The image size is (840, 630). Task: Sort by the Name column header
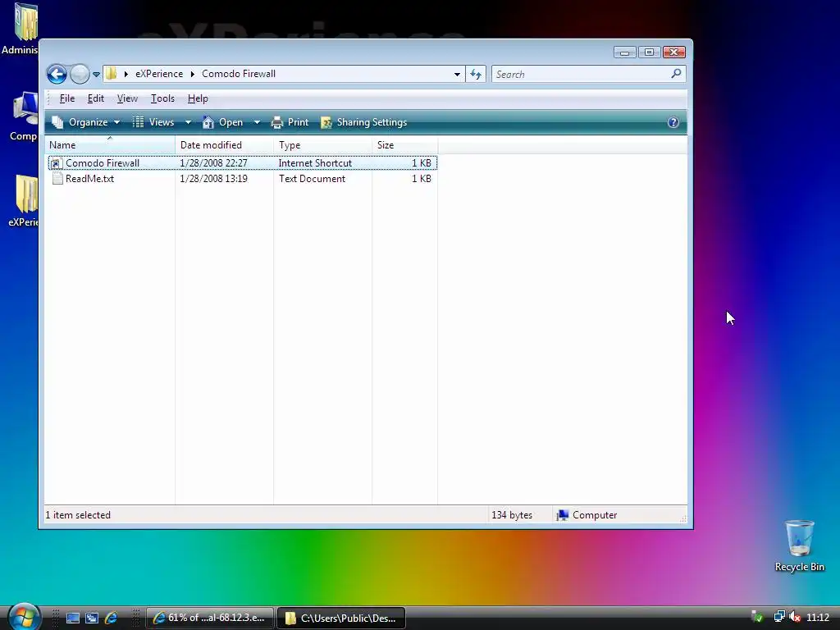pos(110,144)
